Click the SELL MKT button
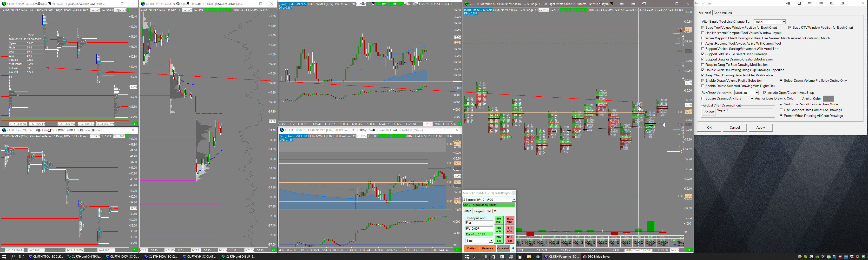Screen dimensions: 868x260 pos(509,220)
